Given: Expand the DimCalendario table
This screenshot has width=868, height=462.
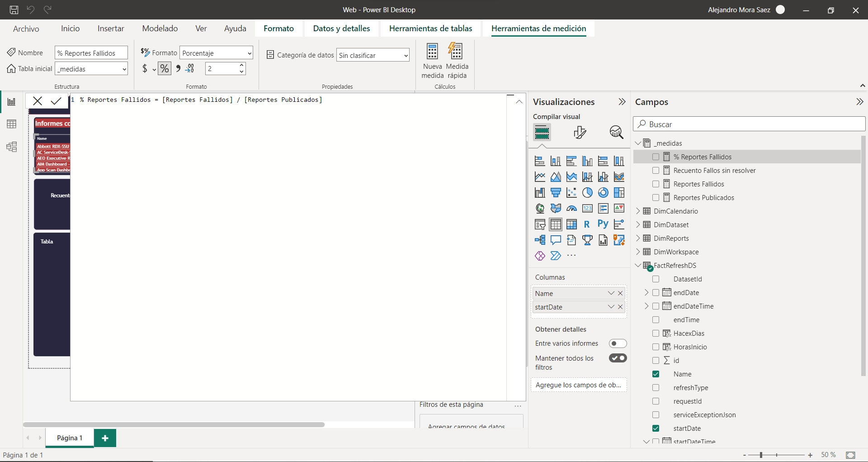Looking at the screenshot, I should (x=638, y=211).
